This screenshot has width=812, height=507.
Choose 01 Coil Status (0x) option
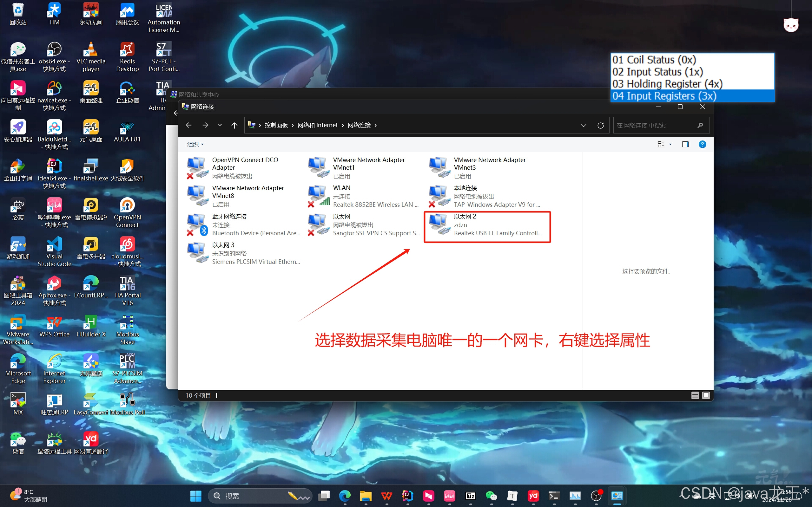pyautogui.click(x=654, y=60)
